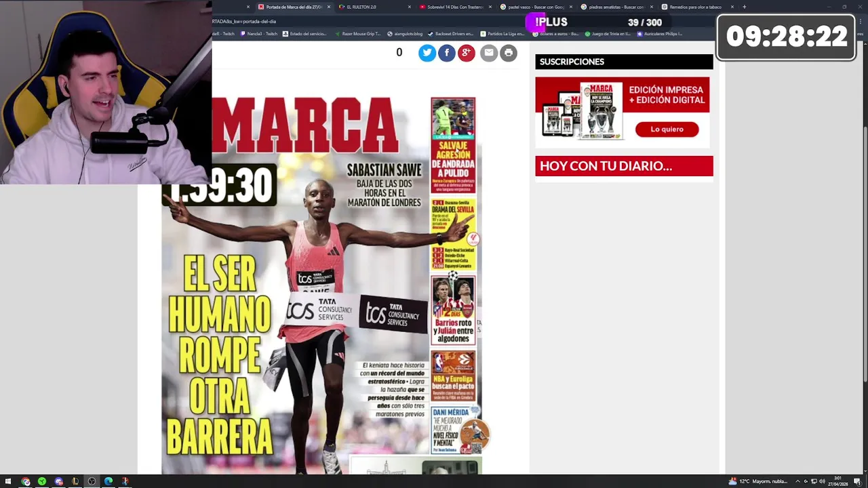Open Razer Cortex green taskbar icon

point(42,481)
